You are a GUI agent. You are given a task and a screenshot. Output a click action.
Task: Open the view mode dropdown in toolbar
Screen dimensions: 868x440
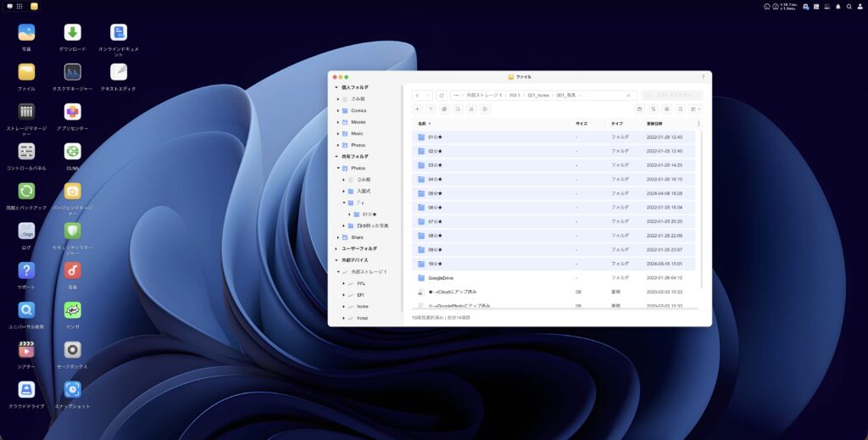click(x=695, y=109)
